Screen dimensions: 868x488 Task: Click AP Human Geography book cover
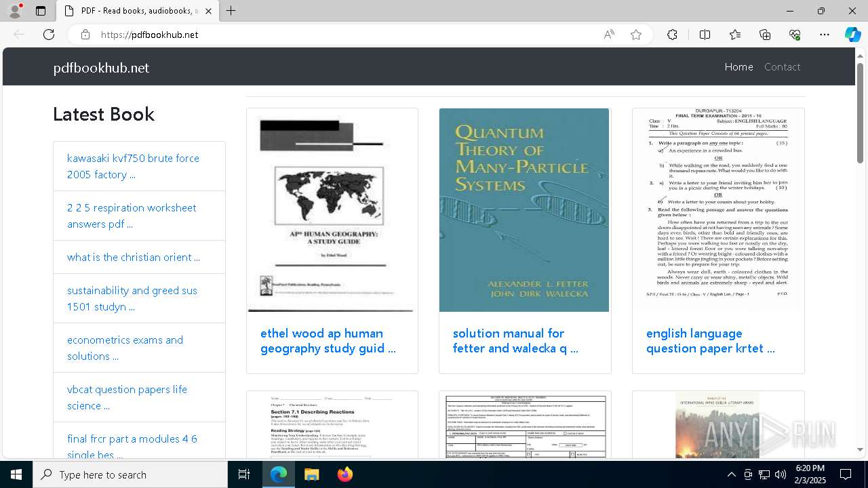[x=332, y=210]
